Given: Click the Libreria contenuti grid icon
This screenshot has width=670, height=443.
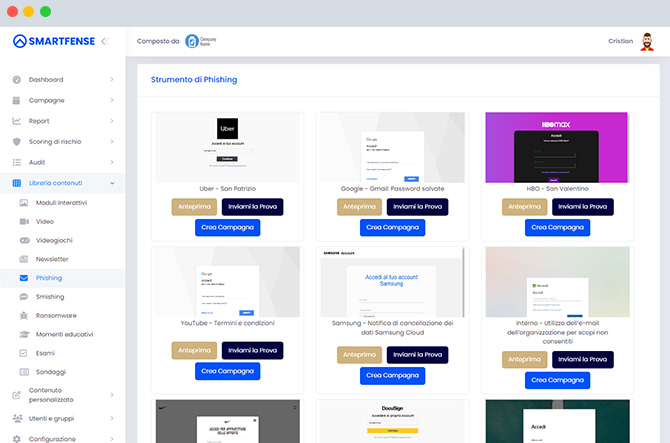Looking at the screenshot, I should (x=17, y=183).
